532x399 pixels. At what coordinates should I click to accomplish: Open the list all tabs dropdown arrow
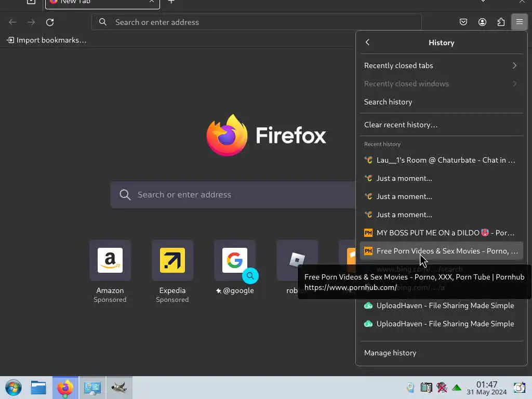coord(483,2)
